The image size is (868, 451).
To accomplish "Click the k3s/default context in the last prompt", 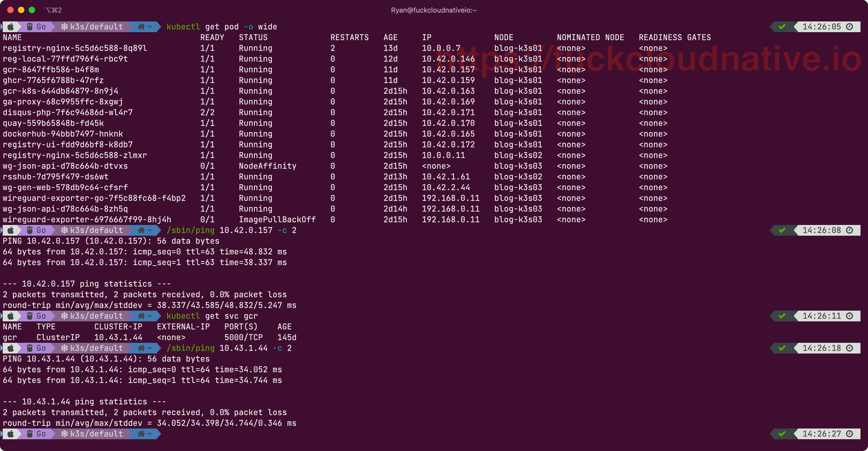I will click(x=96, y=434).
